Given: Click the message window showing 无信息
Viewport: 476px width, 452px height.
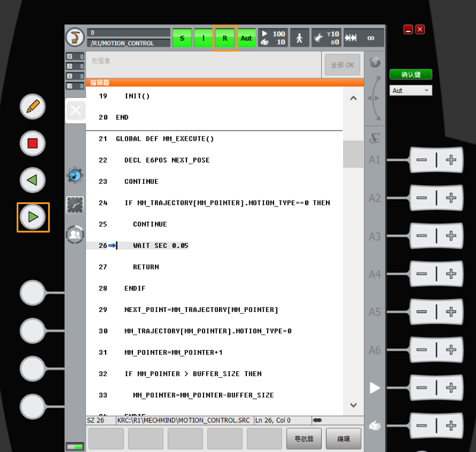Looking at the screenshot, I should [204, 65].
